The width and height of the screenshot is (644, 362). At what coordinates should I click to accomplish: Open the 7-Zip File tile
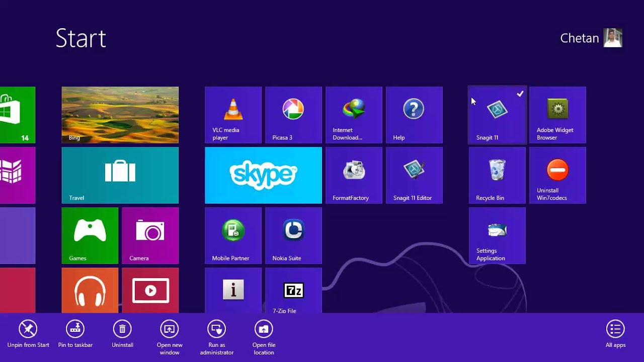pos(293,290)
